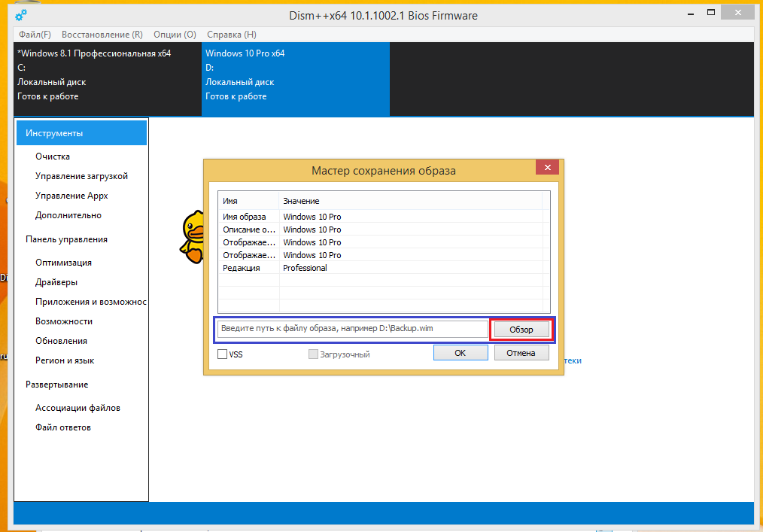Open Возможности in the sidebar
Viewport: 763px width, 532px height.
(64, 321)
